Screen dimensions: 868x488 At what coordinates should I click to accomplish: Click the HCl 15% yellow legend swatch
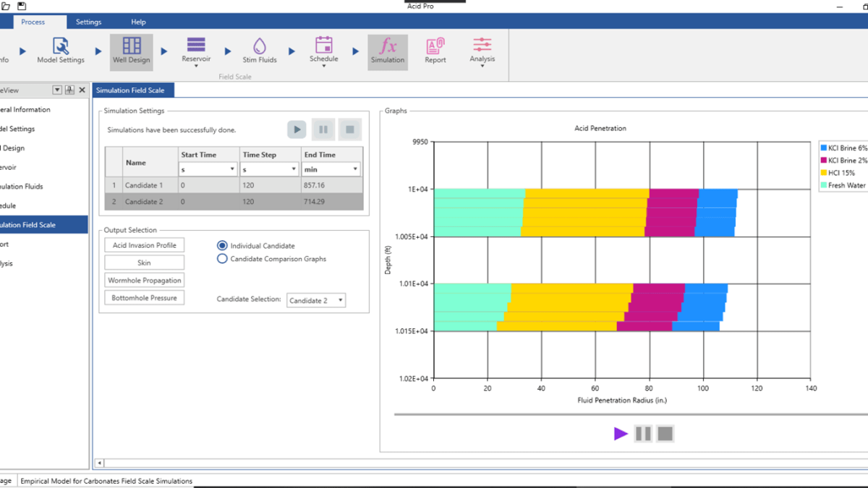click(823, 173)
